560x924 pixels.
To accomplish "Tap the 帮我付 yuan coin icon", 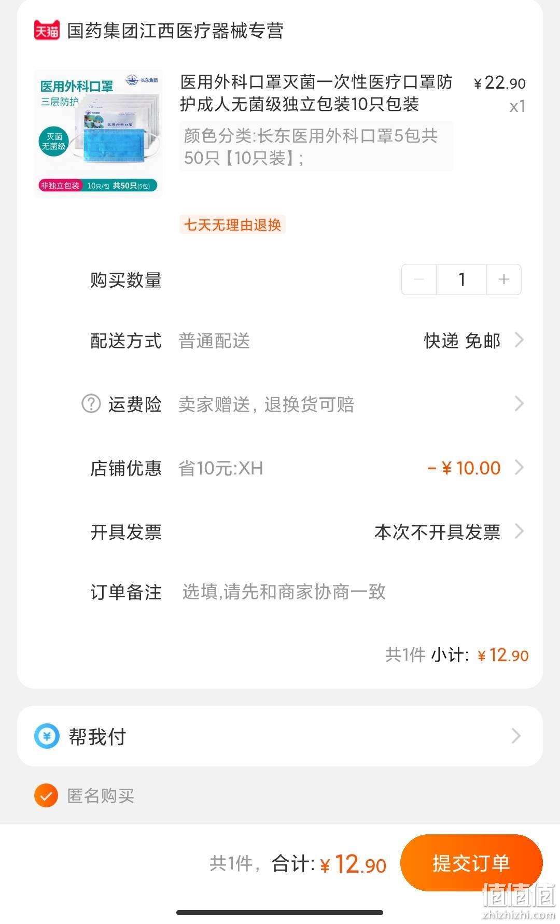I will click(x=47, y=736).
